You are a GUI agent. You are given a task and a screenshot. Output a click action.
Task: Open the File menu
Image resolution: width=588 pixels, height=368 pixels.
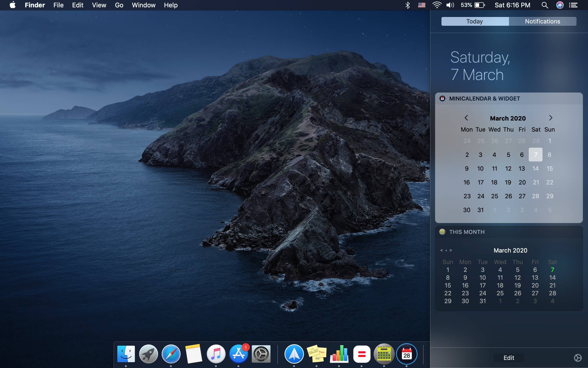[x=58, y=5]
